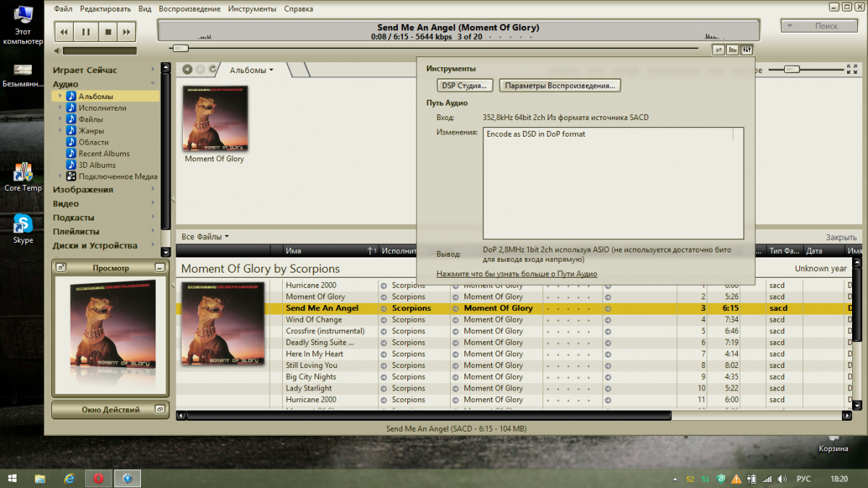The height and width of the screenshot is (488, 868).
Task: Click the icon on Окно Действий bar
Action: 159,410
